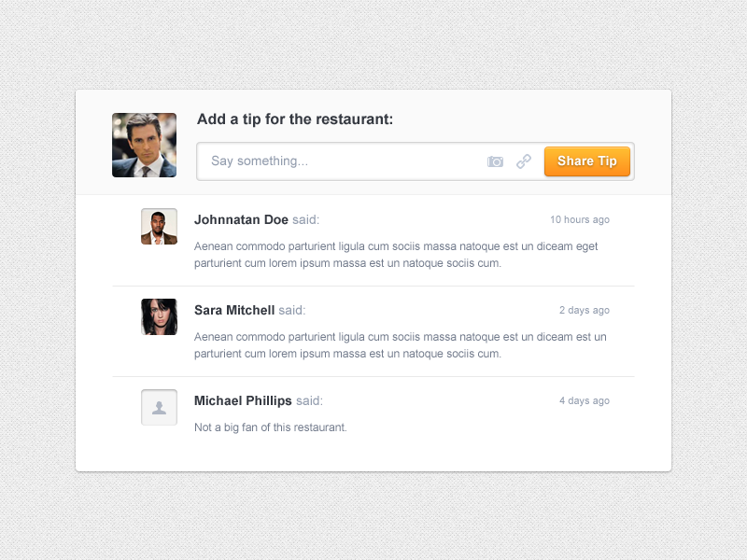Select Sara Mitchell's tip comment text
The width and height of the screenshot is (747, 560).
pyautogui.click(x=401, y=345)
